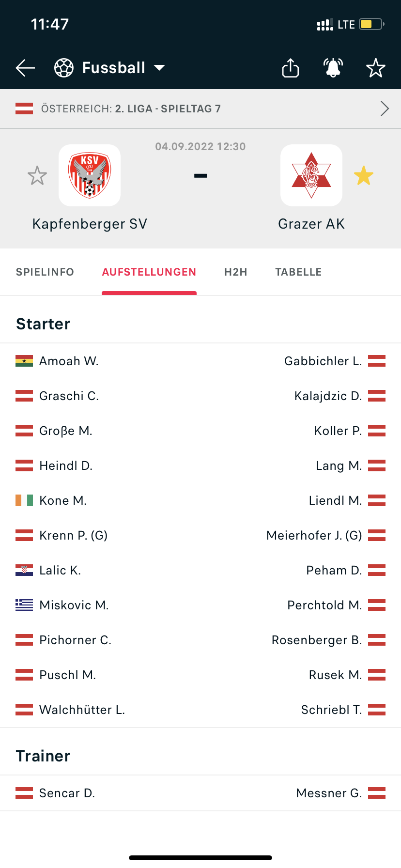Image resolution: width=401 pixels, height=868 pixels.
Task: Tap the iOS home indicator bar
Action: (200, 858)
